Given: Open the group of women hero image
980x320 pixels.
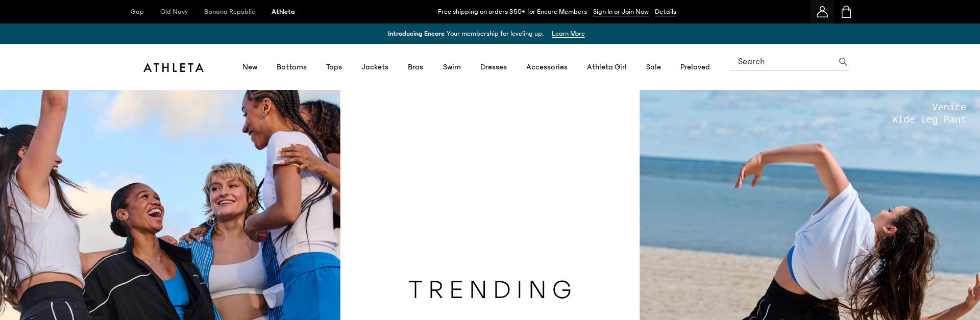Looking at the screenshot, I should click(170, 205).
